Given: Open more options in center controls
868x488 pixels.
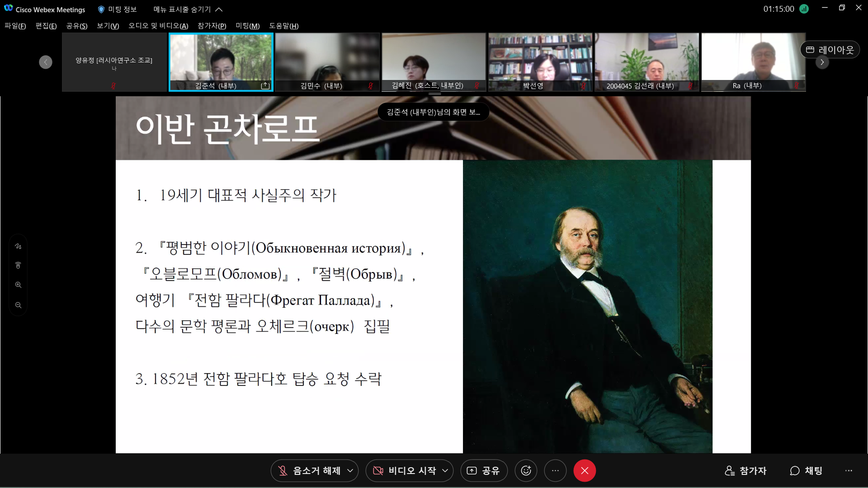Looking at the screenshot, I should tap(556, 471).
